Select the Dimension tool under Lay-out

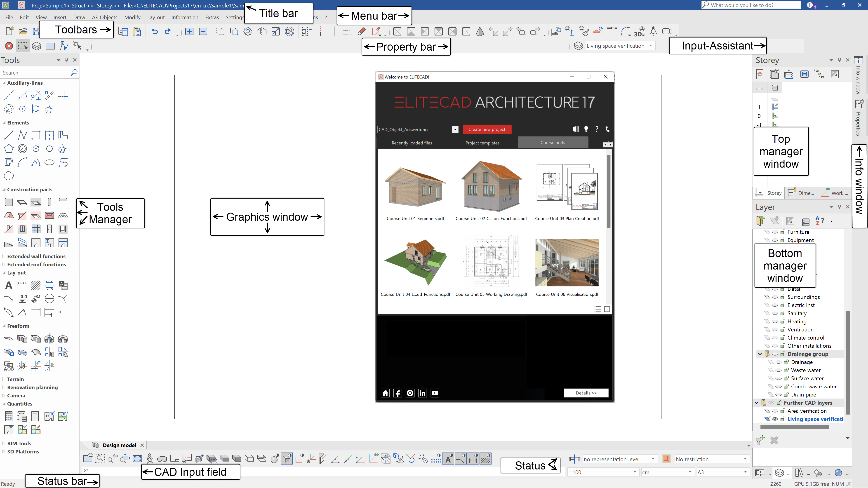click(22, 285)
